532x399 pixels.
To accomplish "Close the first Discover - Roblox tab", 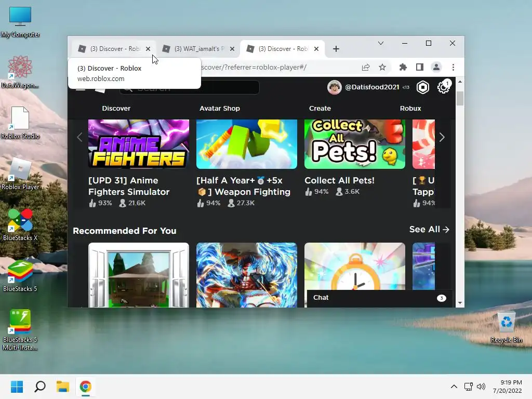I will pyautogui.click(x=148, y=49).
